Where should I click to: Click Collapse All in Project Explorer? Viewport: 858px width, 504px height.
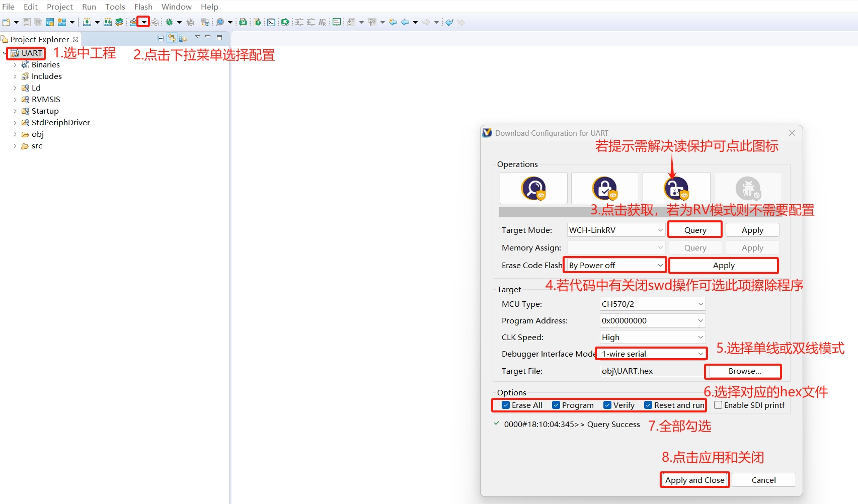[x=161, y=38]
